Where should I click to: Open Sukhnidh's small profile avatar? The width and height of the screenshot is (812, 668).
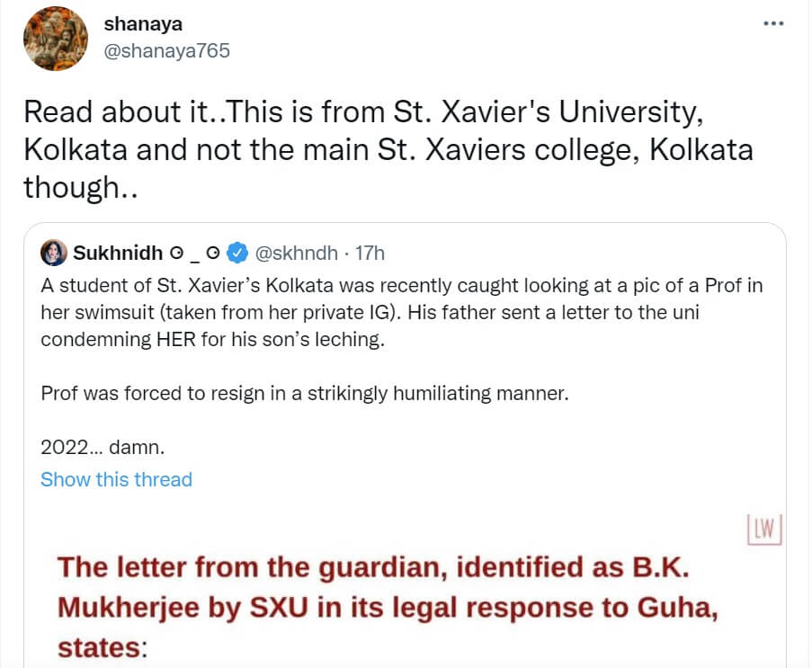pyautogui.click(x=53, y=254)
